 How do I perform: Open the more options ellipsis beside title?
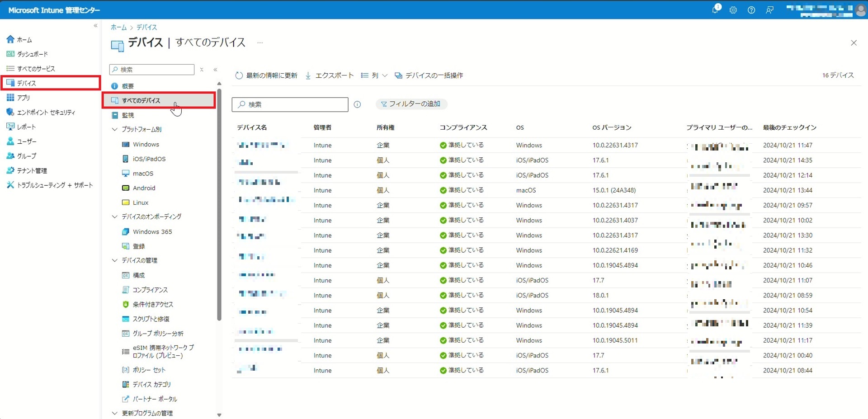click(x=260, y=42)
